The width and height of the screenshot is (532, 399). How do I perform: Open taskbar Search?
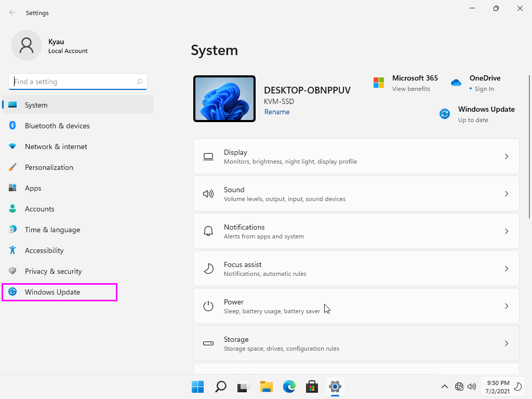tap(220, 387)
